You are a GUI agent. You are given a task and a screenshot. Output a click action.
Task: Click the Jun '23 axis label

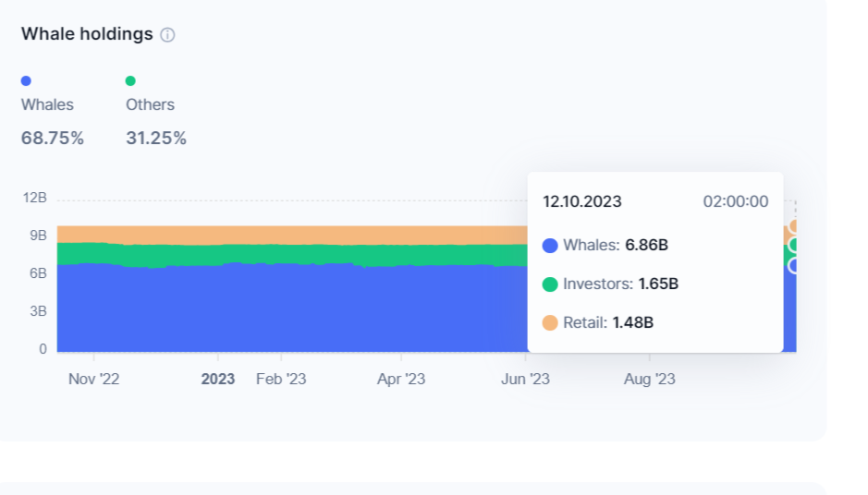(x=525, y=379)
